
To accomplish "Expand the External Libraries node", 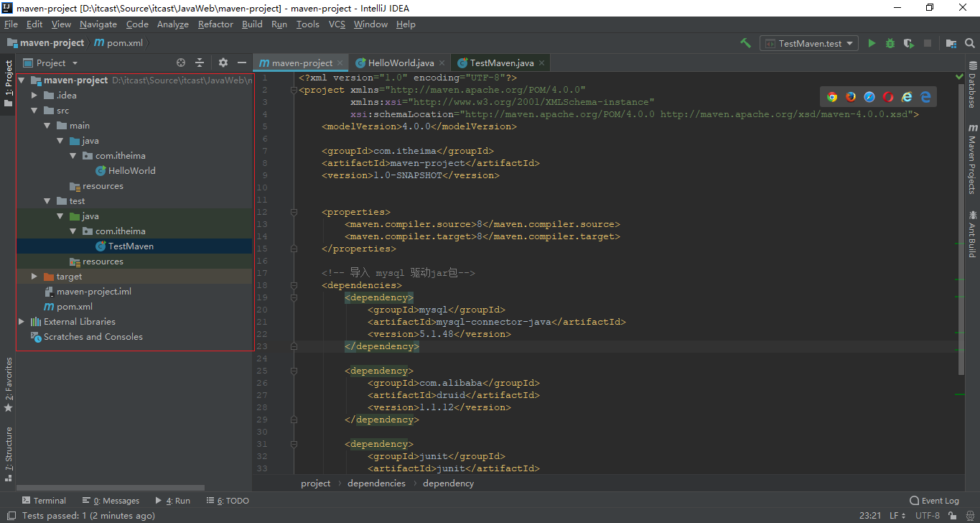I will [x=22, y=322].
